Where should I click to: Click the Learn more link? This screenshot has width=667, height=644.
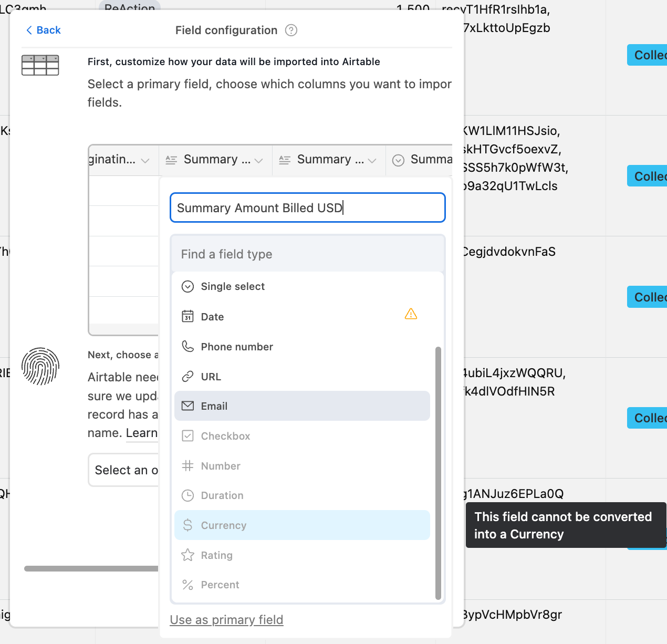click(142, 433)
